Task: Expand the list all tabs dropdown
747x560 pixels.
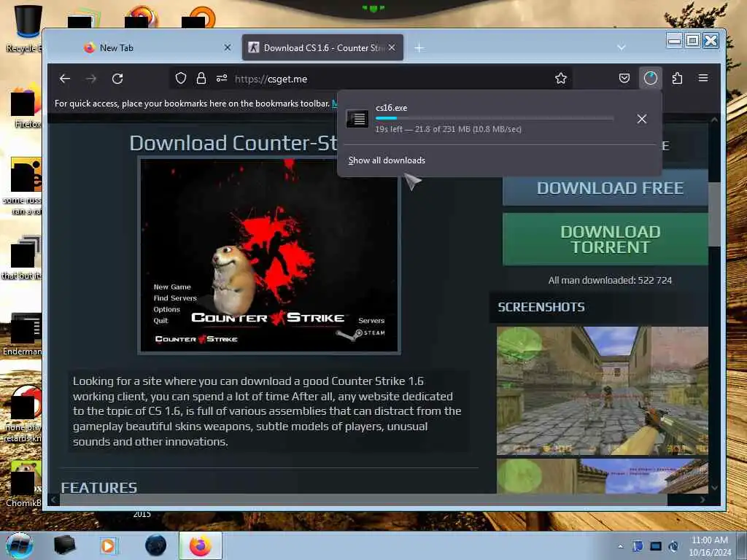Action: [622, 47]
